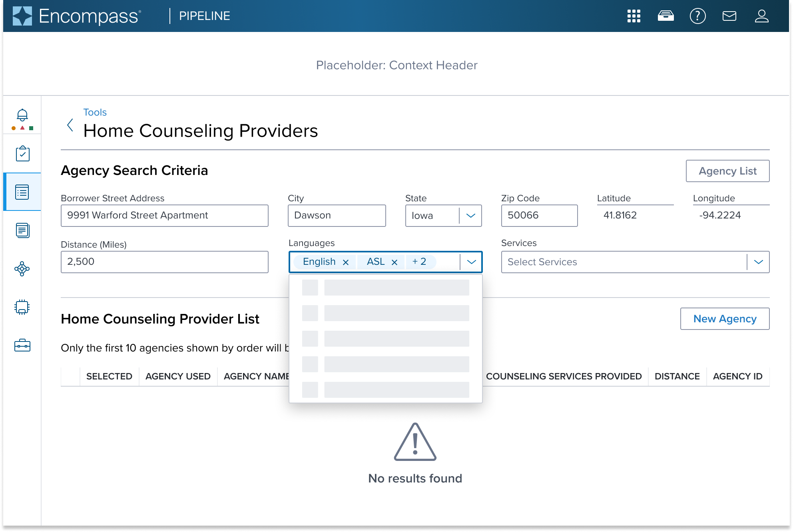The image size is (793, 532).
Task: Open the user profile icon
Action: pos(761,16)
